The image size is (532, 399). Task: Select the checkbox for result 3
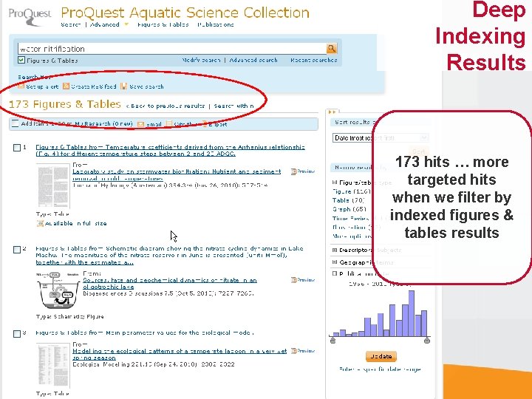[16, 334]
